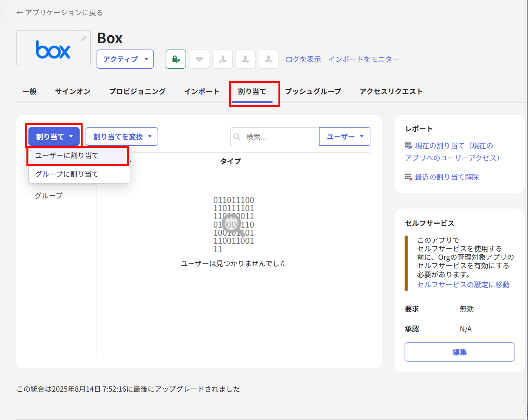Click the user icon with checkmark
Viewport: 528px width, 420px height.
pos(269,59)
